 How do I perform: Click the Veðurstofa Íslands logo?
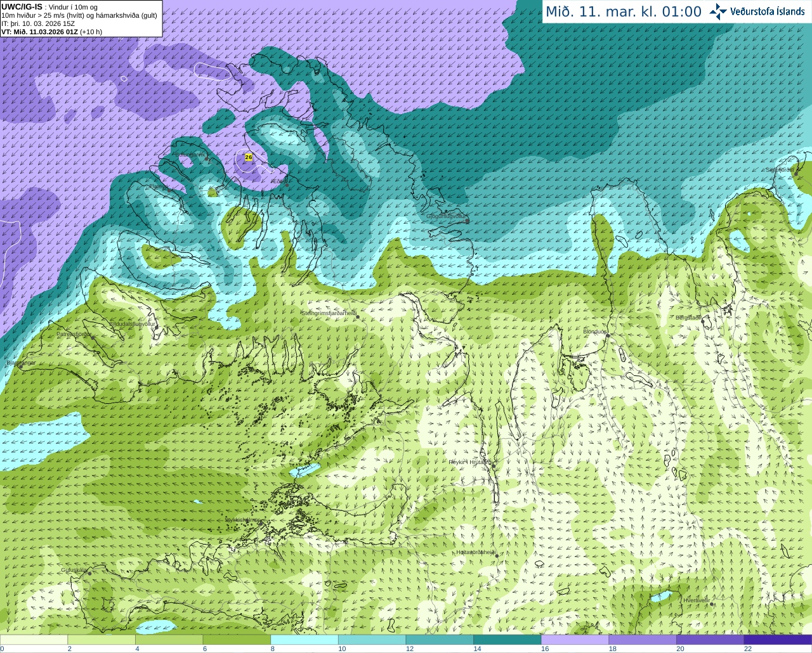click(757, 11)
